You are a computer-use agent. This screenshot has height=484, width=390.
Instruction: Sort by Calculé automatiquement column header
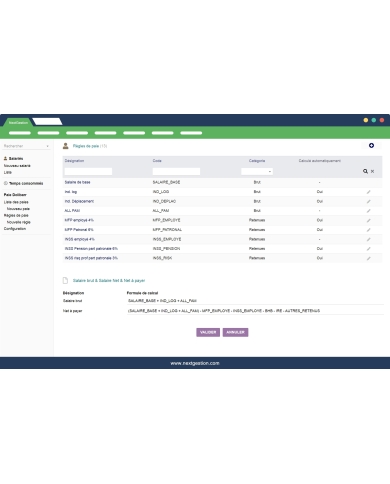(x=320, y=161)
